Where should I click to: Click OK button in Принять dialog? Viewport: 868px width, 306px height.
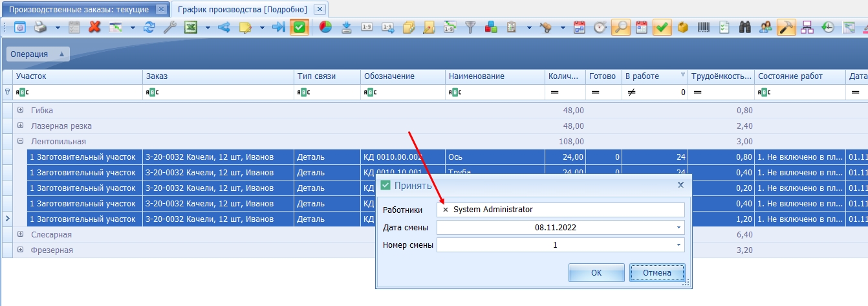[596, 273]
